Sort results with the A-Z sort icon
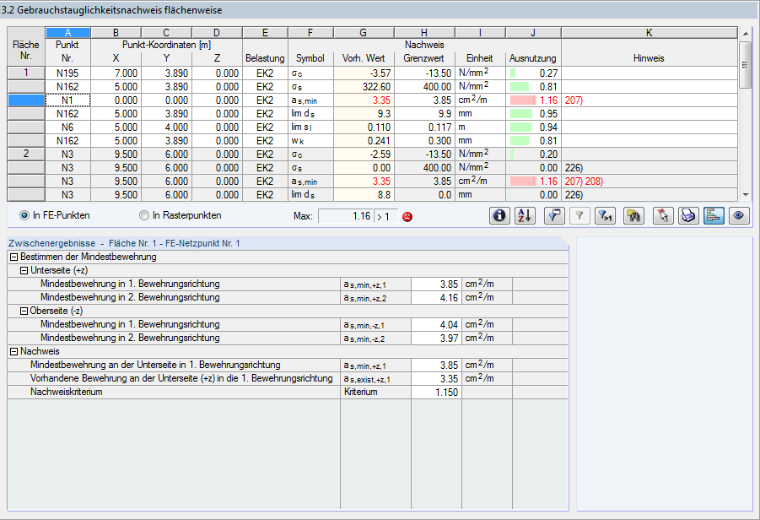Image resolution: width=760 pixels, height=520 pixels. point(524,216)
